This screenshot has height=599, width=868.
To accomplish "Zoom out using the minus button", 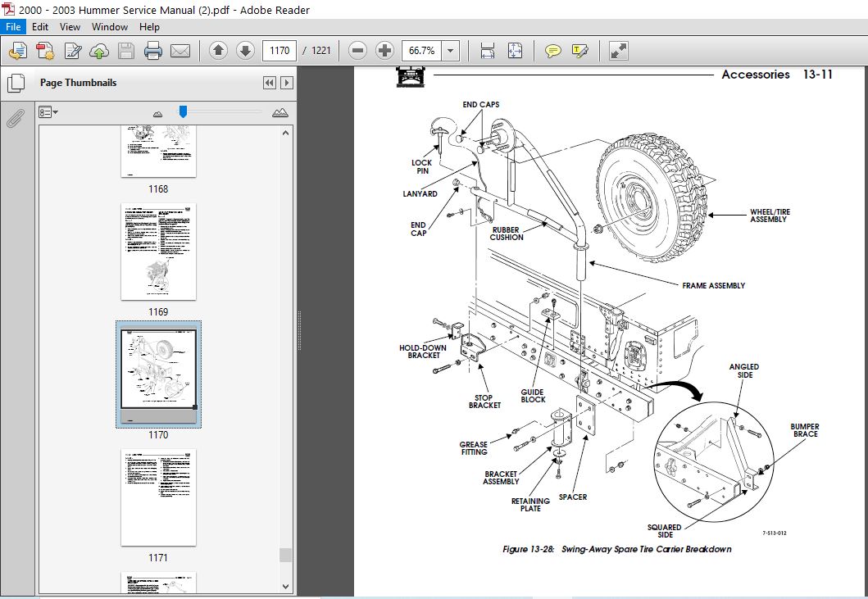I will (357, 51).
